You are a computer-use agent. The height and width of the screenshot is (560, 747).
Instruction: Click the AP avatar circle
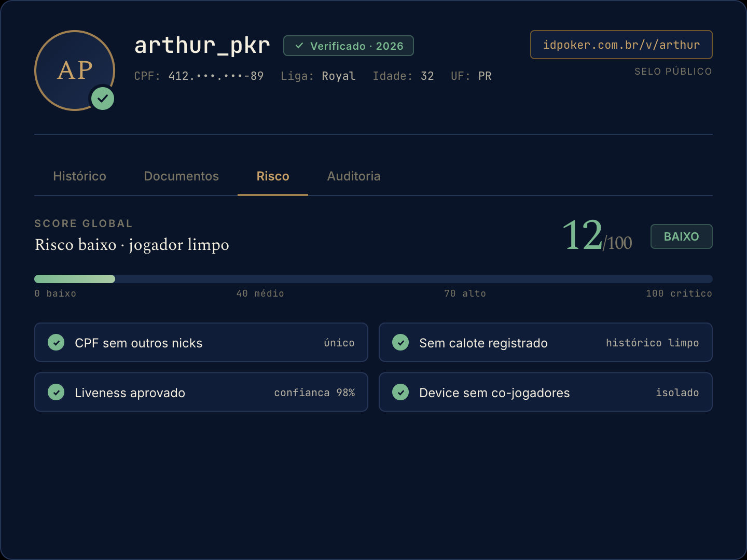[x=75, y=71]
